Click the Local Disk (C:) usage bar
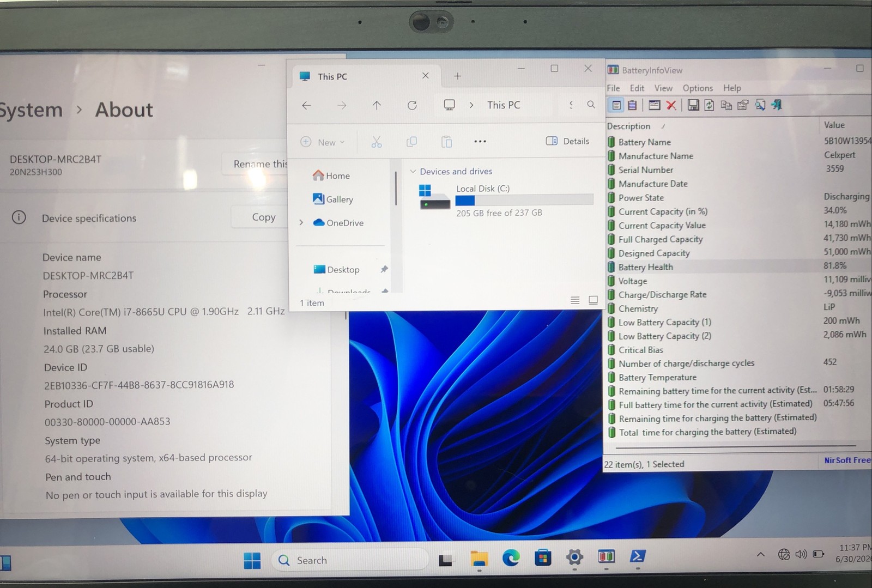The height and width of the screenshot is (588, 872). 524,200
